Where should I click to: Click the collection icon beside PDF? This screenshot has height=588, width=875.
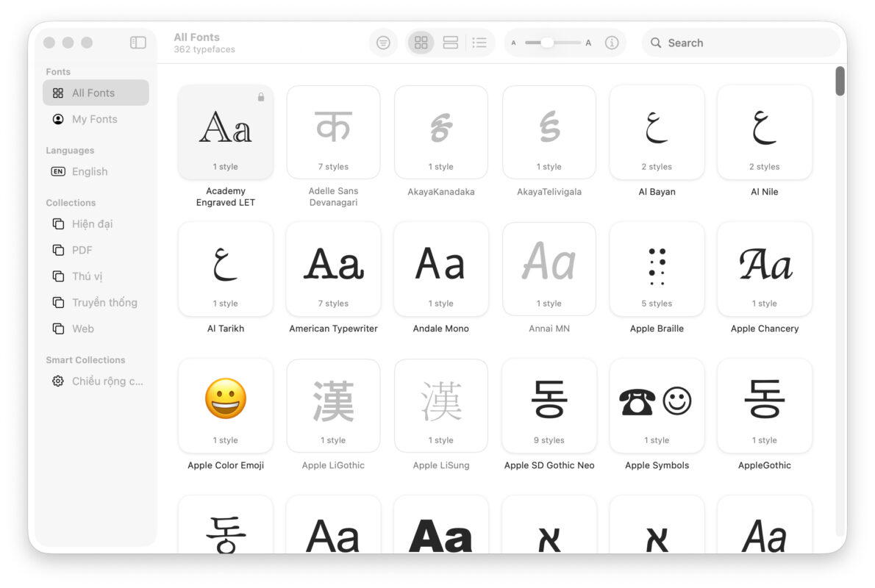click(58, 250)
